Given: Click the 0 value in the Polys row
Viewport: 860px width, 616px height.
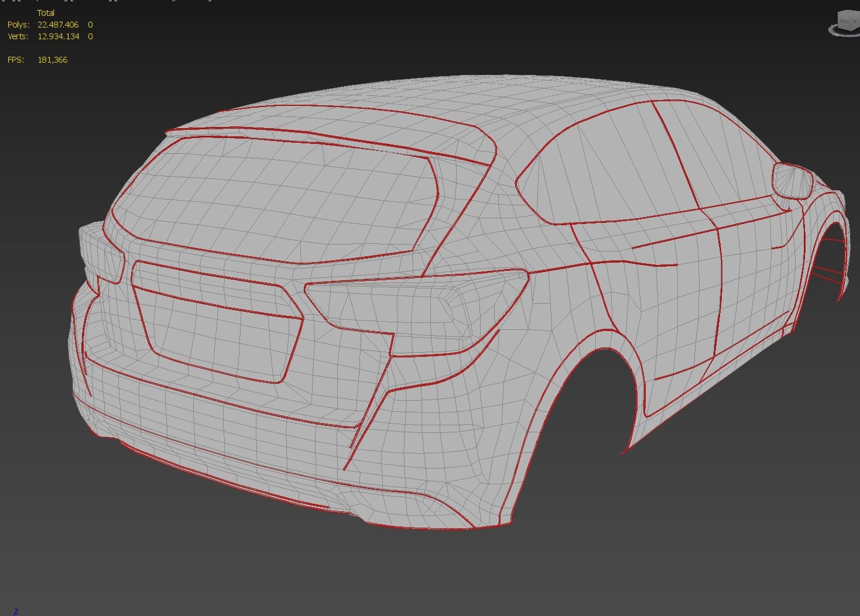Looking at the screenshot, I should [x=90, y=25].
